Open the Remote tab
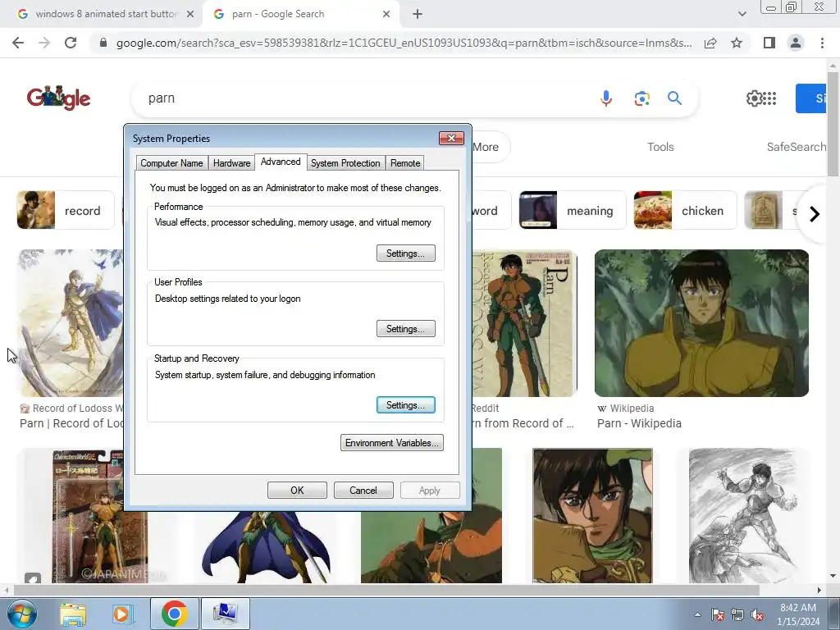Viewport: 840px width, 630px height. [x=405, y=163]
